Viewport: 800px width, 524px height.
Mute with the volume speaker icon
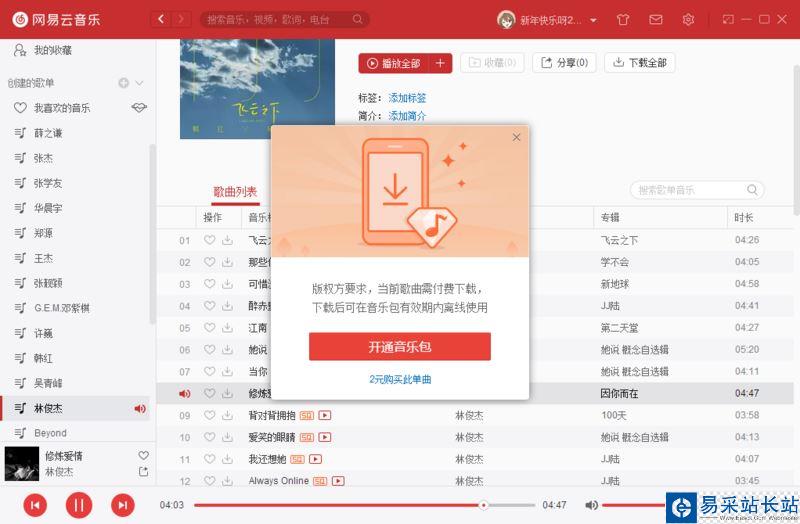tap(591, 505)
